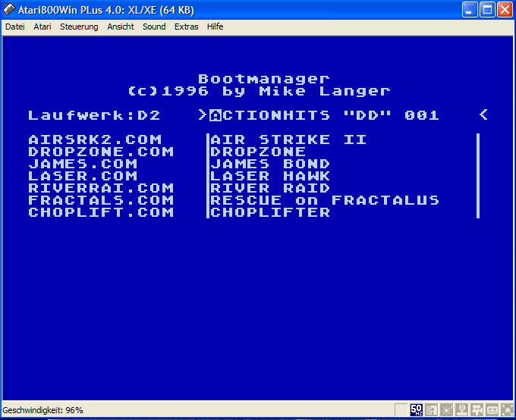Click the AIR STRIKE II title
Image resolution: width=516 pixels, height=420 pixels.
pyautogui.click(x=288, y=139)
